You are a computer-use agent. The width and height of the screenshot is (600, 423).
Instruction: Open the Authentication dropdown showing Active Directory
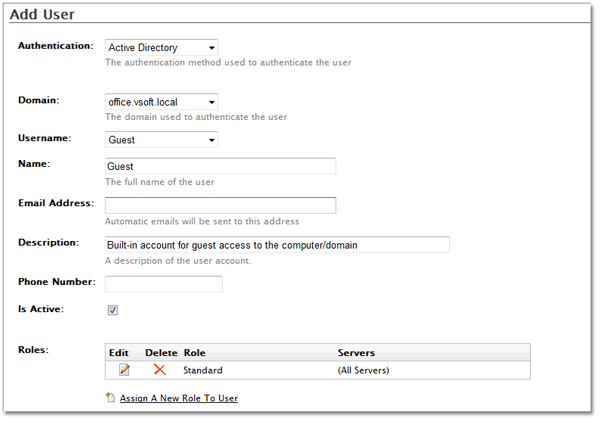pyautogui.click(x=161, y=47)
